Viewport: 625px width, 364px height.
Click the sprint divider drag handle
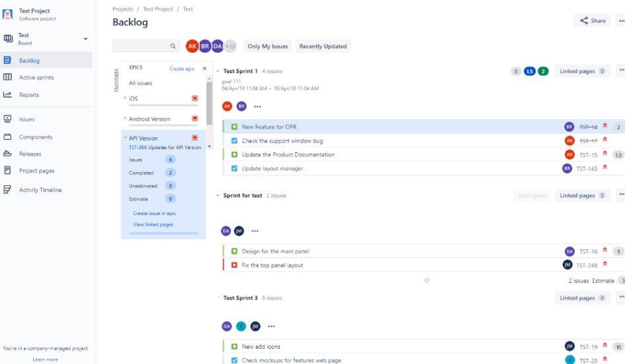(x=426, y=280)
